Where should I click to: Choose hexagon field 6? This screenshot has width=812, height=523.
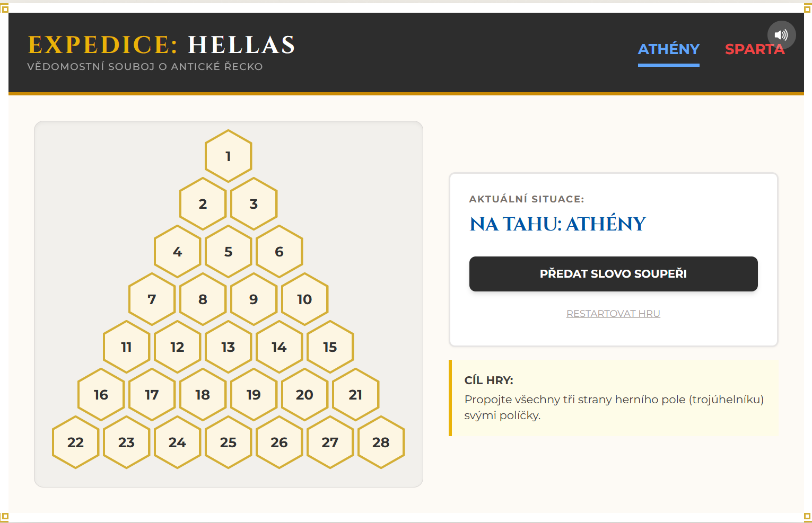[x=279, y=252]
